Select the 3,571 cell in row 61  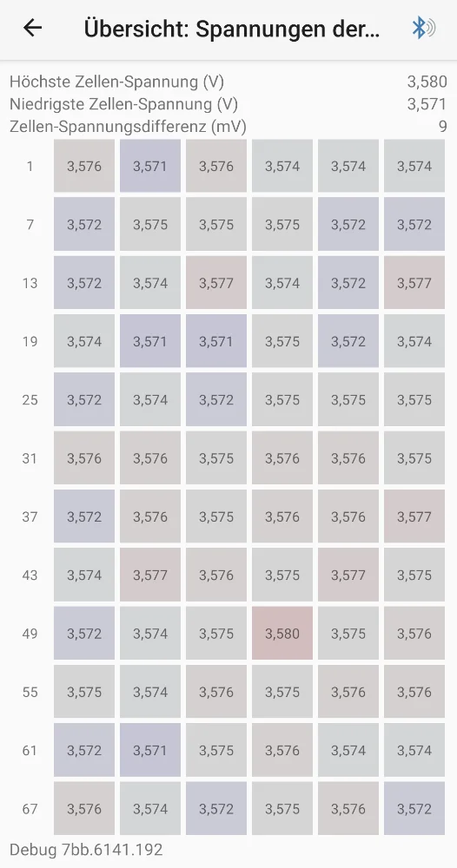[150, 750]
